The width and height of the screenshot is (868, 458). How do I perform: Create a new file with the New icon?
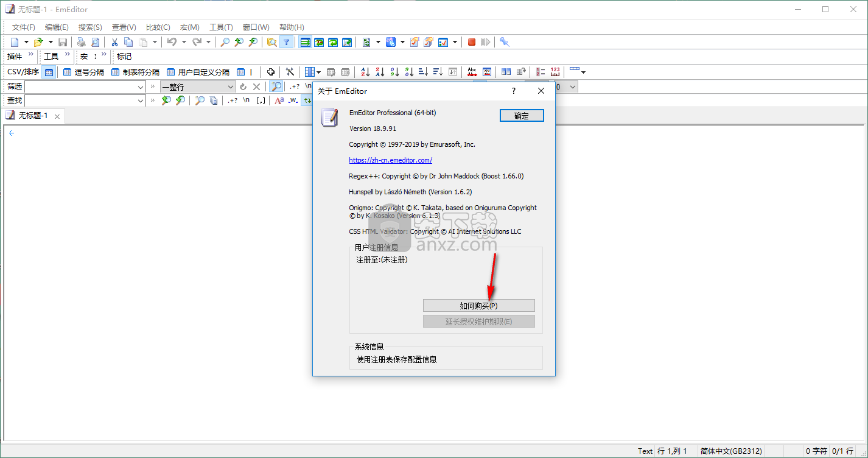(15, 42)
